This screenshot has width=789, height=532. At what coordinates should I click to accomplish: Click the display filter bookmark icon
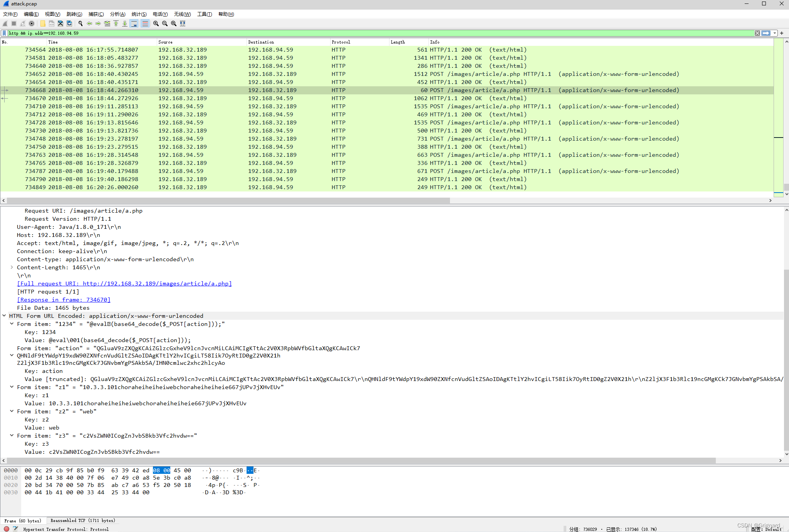point(4,33)
